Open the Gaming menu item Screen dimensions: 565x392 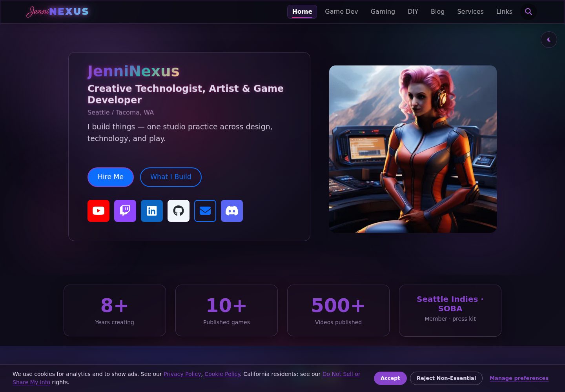(383, 12)
